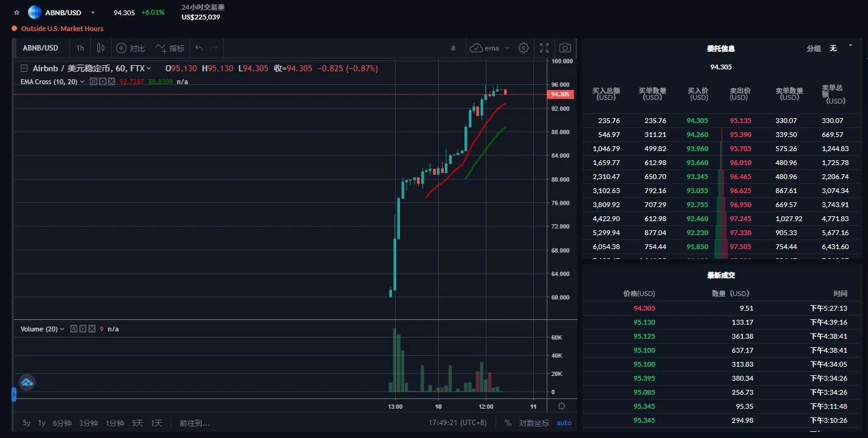
Task: Click the 前往到... go-to-date button
Action: (194, 423)
